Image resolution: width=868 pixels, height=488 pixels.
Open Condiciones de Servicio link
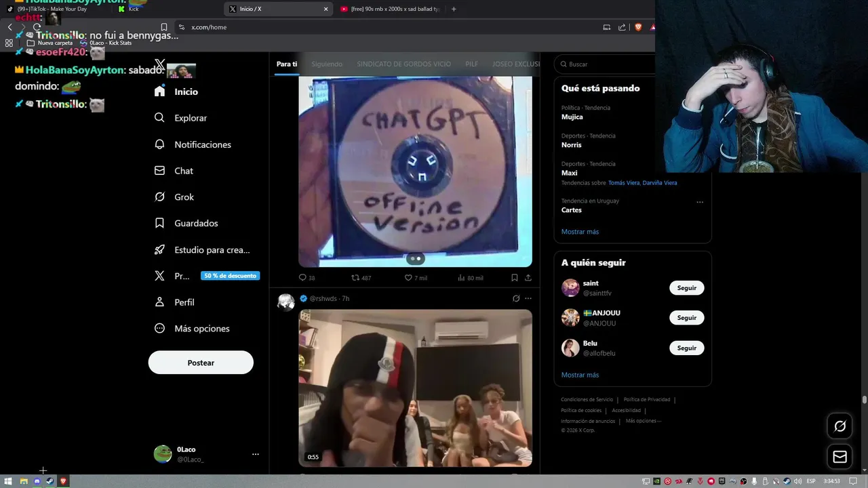pyautogui.click(x=587, y=400)
